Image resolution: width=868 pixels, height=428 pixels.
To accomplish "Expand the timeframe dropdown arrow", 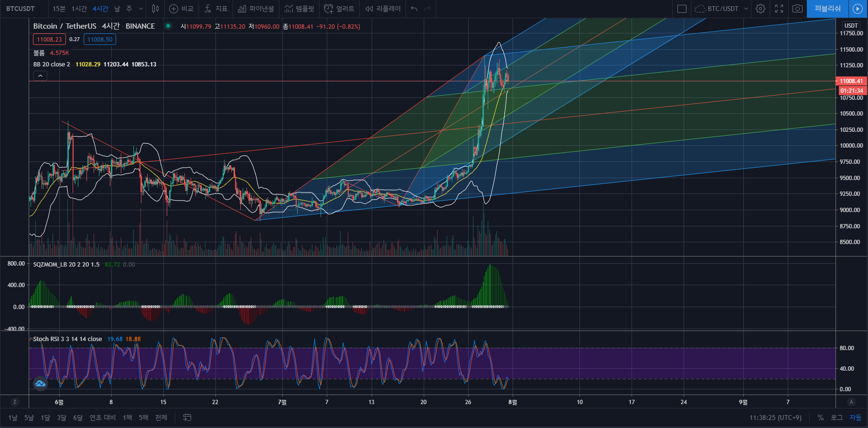I will click(140, 9).
